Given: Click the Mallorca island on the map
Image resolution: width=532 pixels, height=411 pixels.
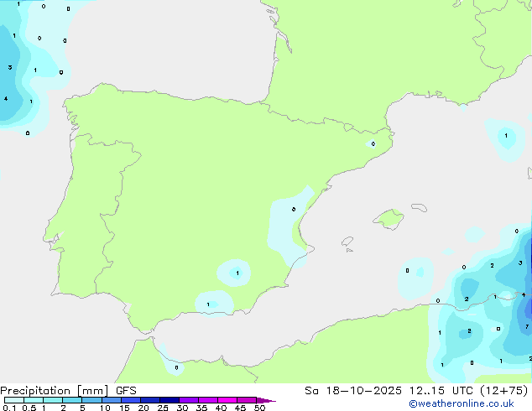Looking at the screenshot, I should point(389,219).
